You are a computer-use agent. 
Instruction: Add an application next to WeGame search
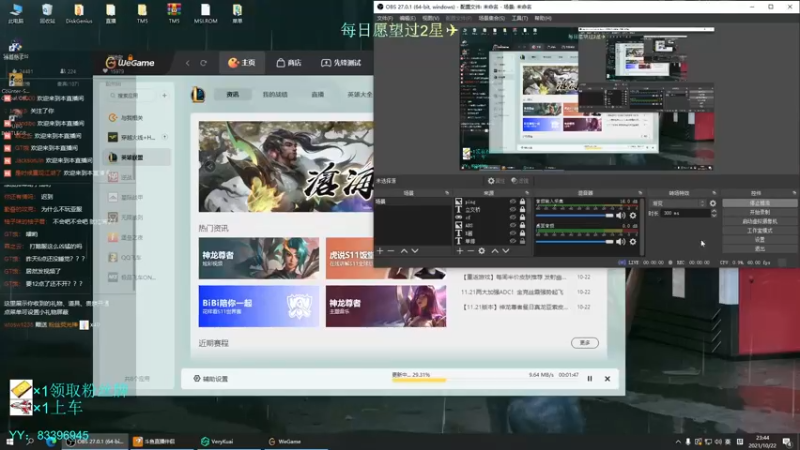coord(164,95)
